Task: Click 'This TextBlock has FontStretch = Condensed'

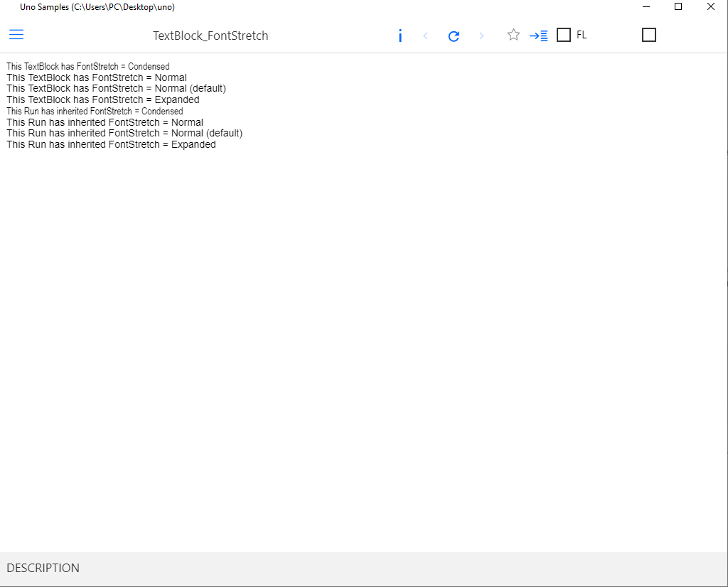Action: click(88, 66)
